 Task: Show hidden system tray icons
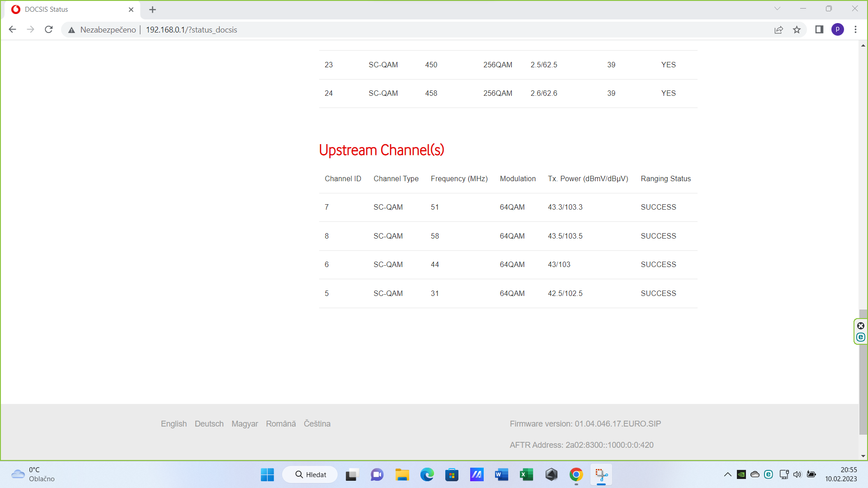[727, 474]
